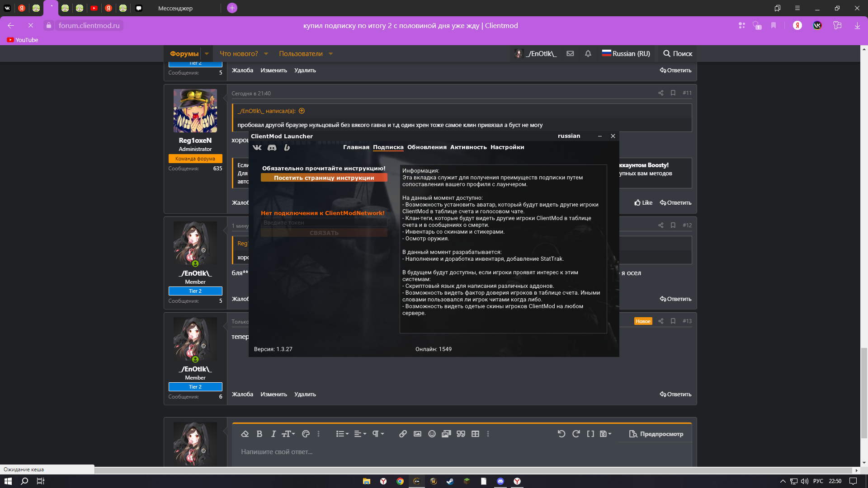Expand the Форумы navigation dropdown arrow
Viewport: 868px width, 488px height.
(207, 54)
